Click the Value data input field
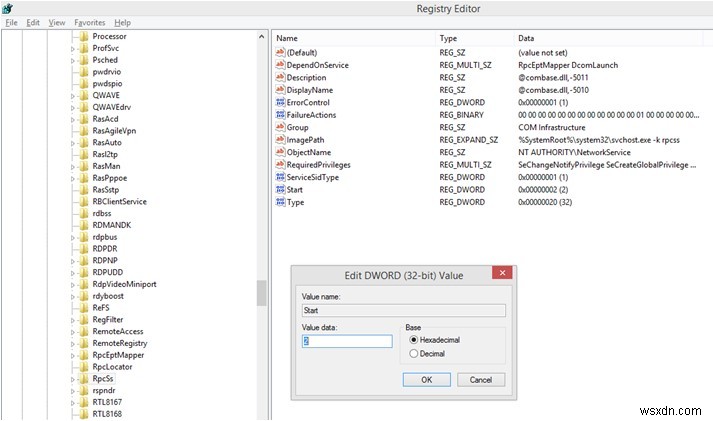The image size is (713, 421). tap(347, 341)
